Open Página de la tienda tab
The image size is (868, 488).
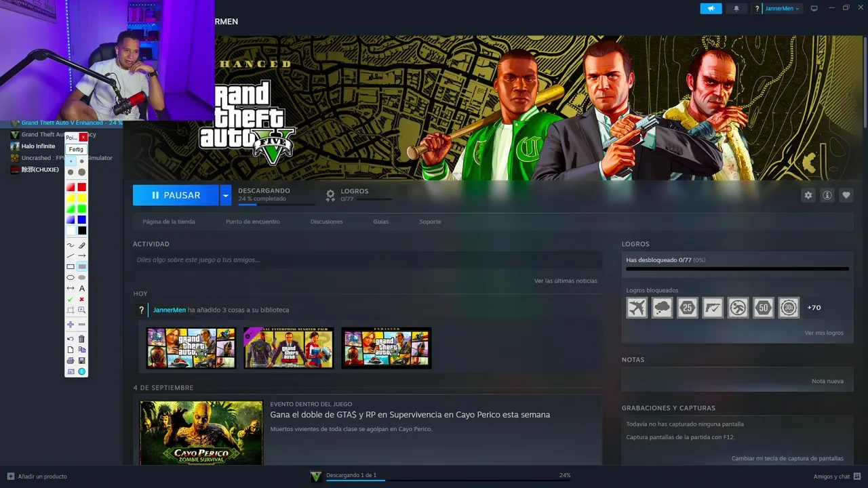169,222
